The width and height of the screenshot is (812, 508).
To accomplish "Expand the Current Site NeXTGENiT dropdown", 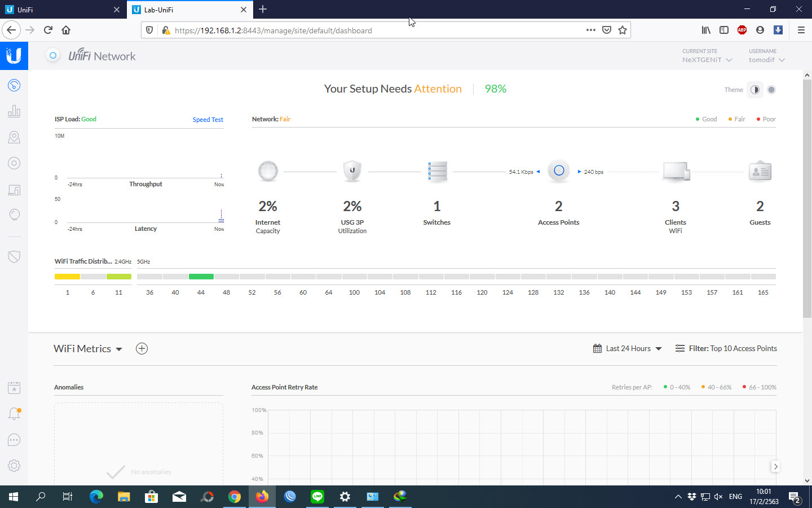I will point(707,59).
